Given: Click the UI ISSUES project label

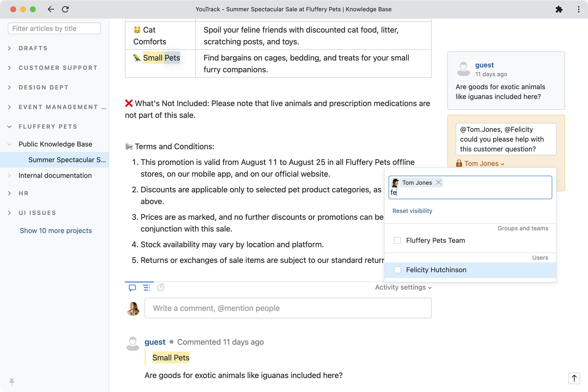Looking at the screenshot, I should click(37, 213).
